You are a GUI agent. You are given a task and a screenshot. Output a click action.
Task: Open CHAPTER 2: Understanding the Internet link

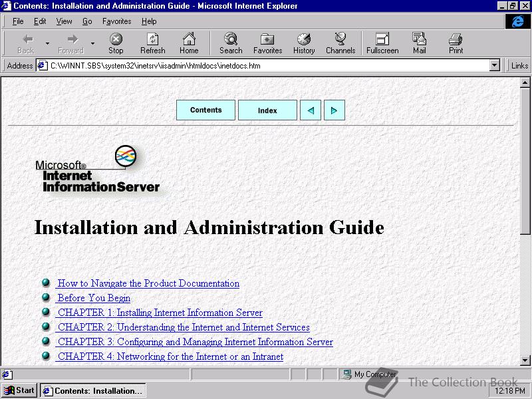[x=184, y=327]
